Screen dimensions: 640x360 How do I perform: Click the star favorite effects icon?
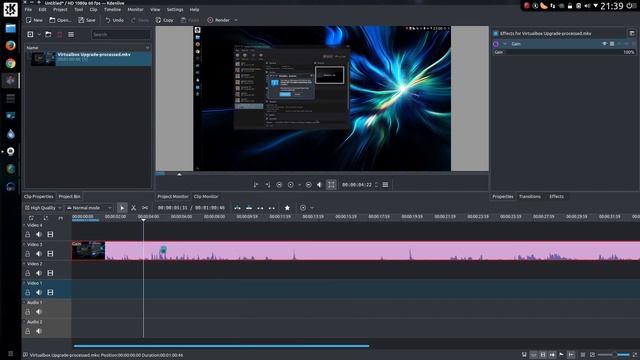287,208
